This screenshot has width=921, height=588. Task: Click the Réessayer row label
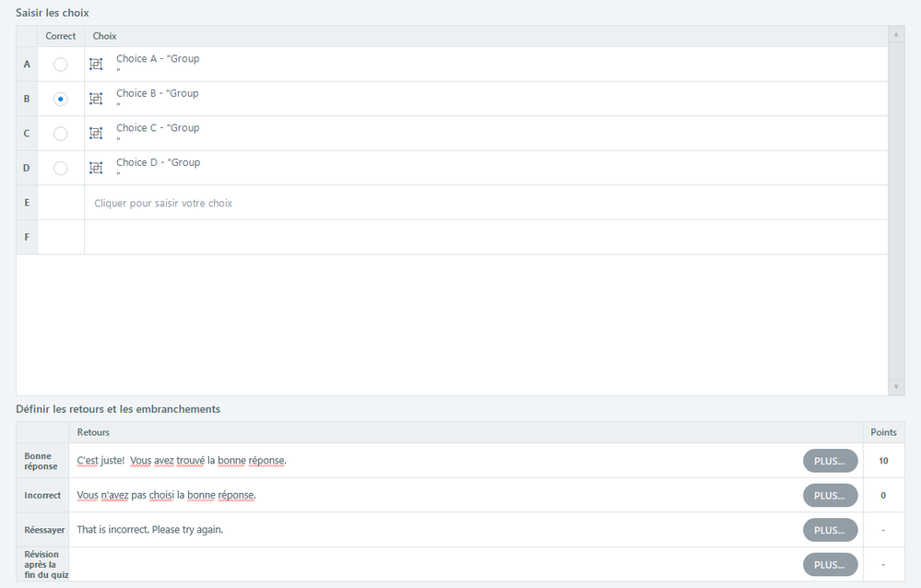tap(44, 530)
